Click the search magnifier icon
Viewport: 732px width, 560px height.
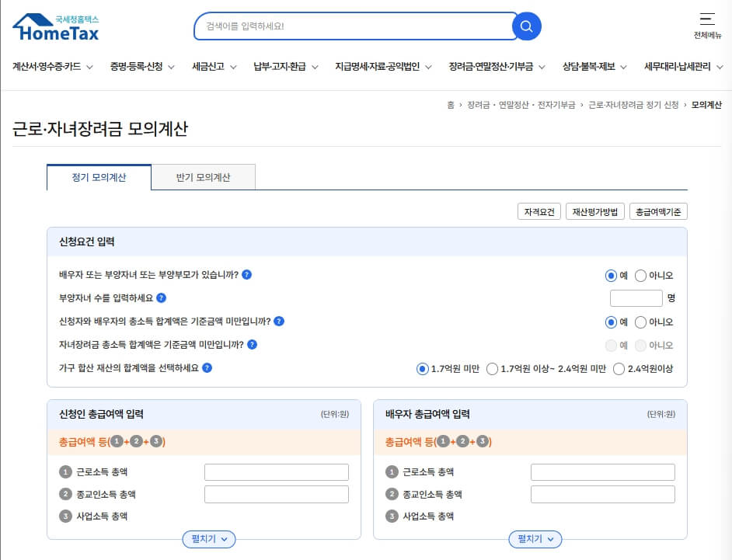(x=526, y=26)
